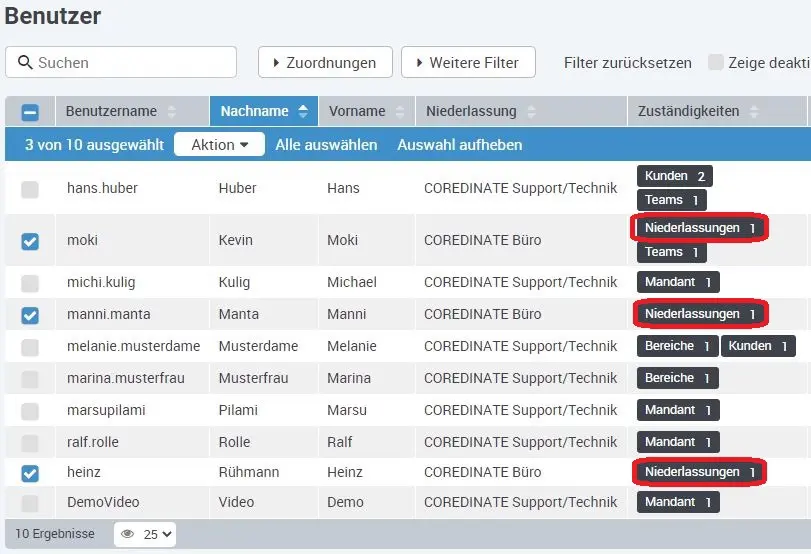811x554 pixels.
Task: Open the Aktion dropdown
Action: pyautogui.click(x=219, y=145)
